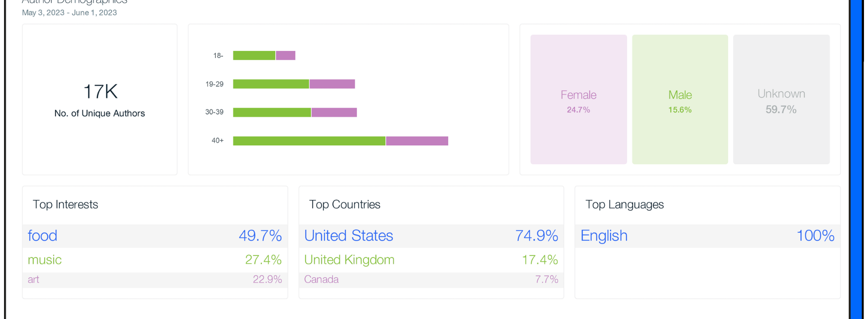Click the purple segment of the 30-39 bar
Viewport: 868px width, 319px height.
(x=334, y=112)
